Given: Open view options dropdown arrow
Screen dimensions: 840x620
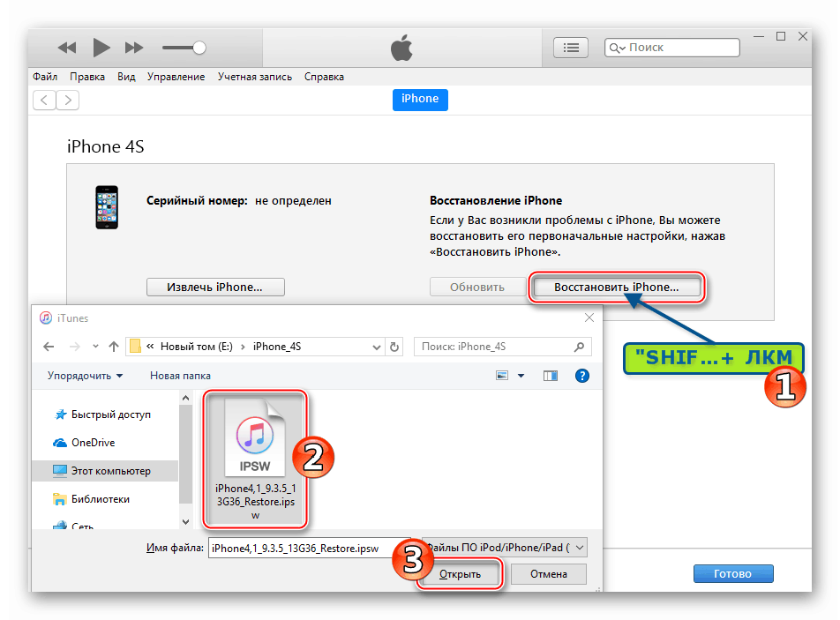Looking at the screenshot, I should (521, 376).
